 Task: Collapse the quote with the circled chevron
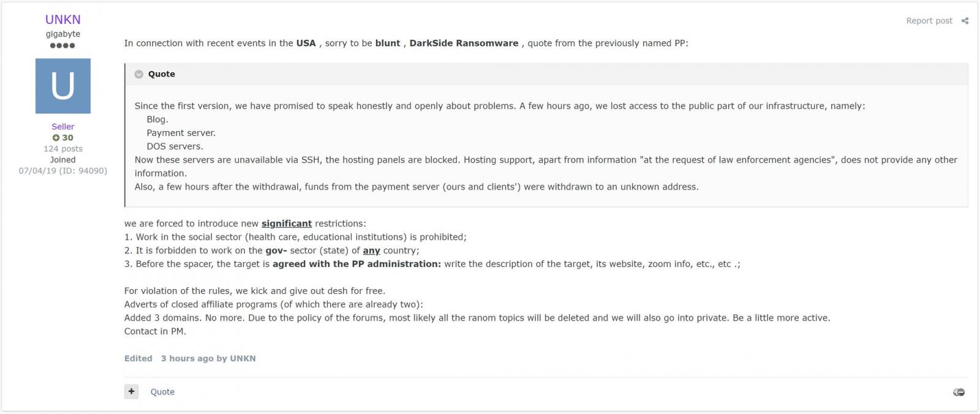click(140, 73)
